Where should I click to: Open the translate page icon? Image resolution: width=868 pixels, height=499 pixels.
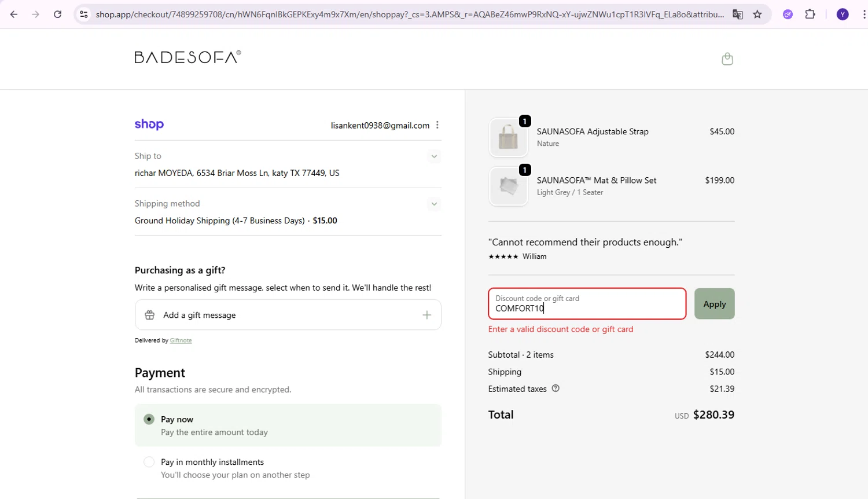click(x=738, y=14)
